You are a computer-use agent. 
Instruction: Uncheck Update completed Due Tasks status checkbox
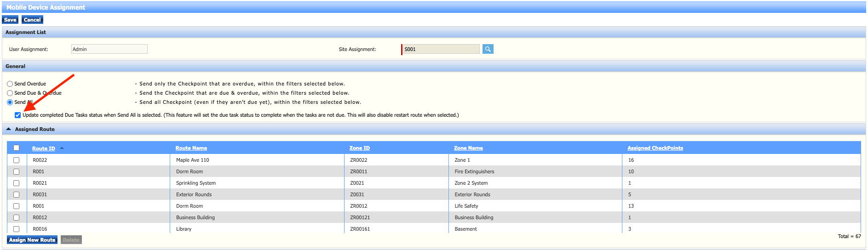click(x=18, y=115)
